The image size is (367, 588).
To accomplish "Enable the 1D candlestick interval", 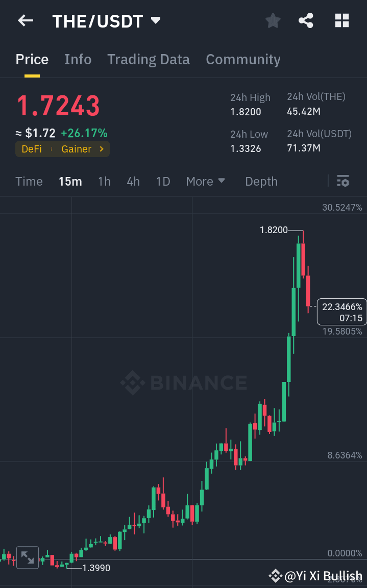I will (163, 181).
